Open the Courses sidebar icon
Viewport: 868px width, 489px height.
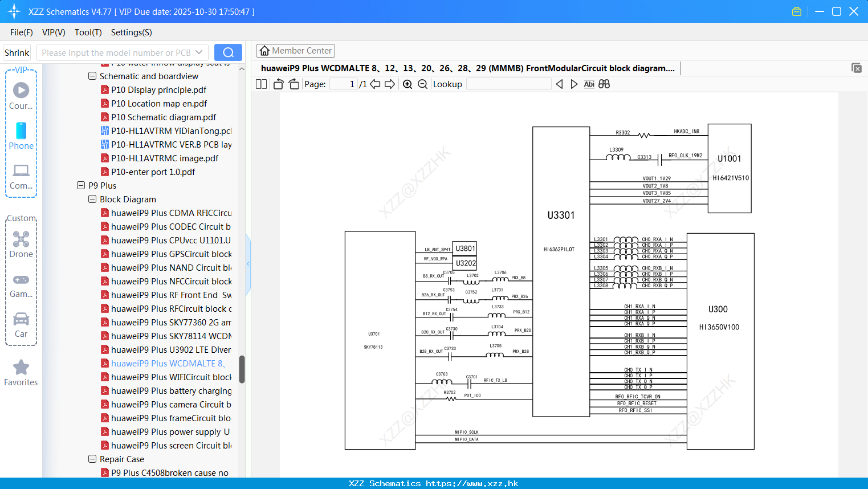pyautogui.click(x=21, y=96)
